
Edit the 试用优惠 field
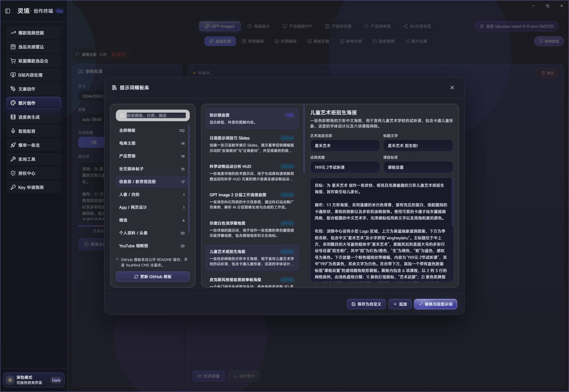point(345,167)
